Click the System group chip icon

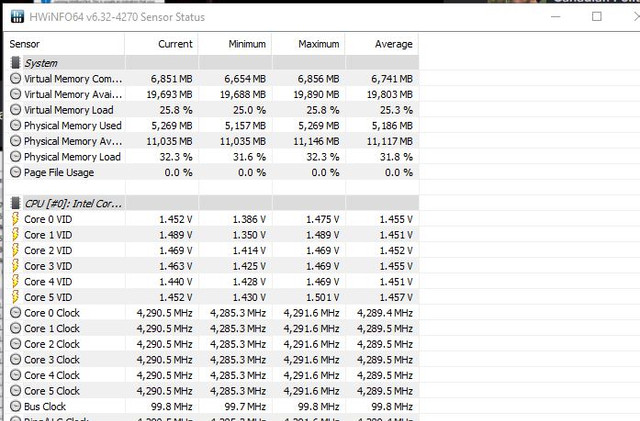(x=16, y=63)
